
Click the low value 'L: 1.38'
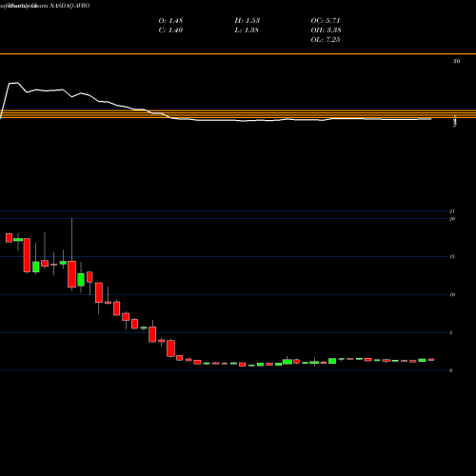(x=247, y=30)
